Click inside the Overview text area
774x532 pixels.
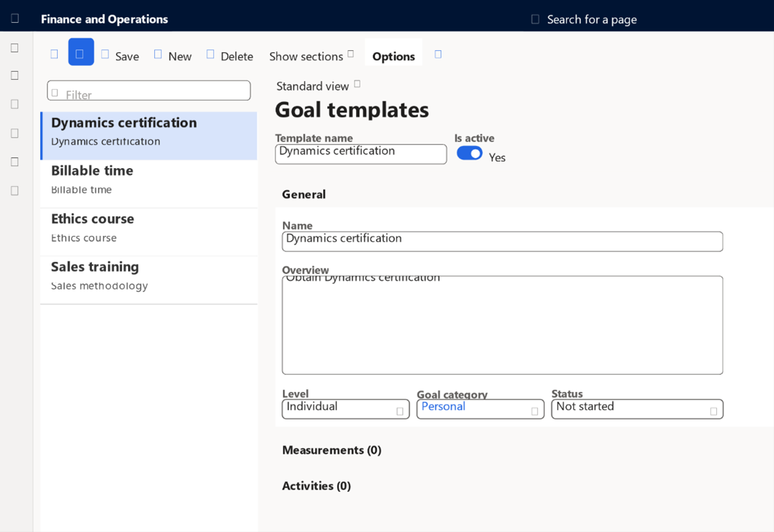(x=503, y=325)
